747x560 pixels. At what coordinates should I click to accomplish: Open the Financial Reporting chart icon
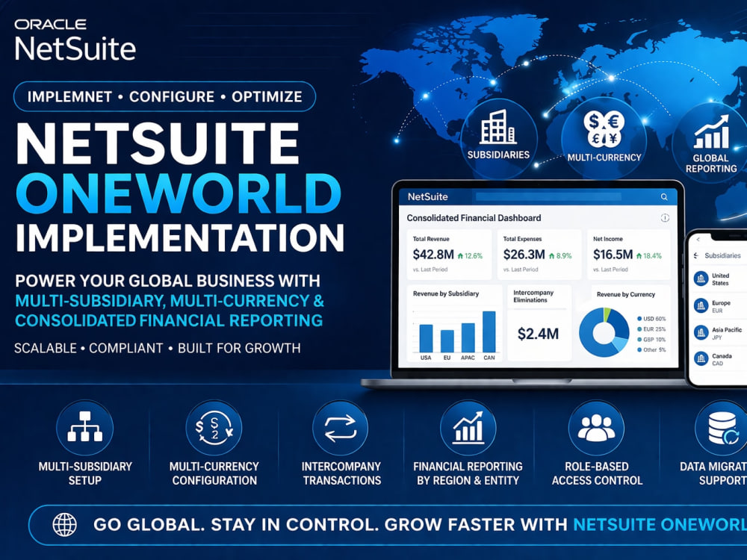[468, 427]
